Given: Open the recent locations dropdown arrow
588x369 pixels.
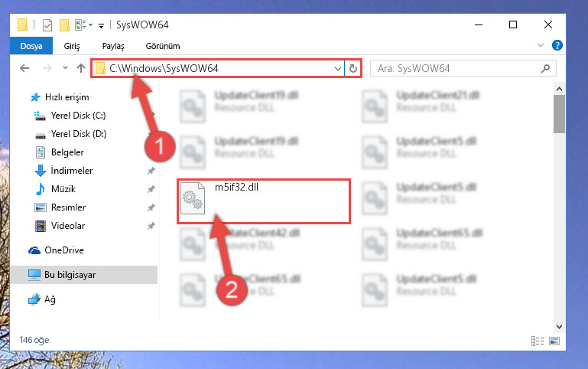Looking at the screenshot, I should click(65, 68).
